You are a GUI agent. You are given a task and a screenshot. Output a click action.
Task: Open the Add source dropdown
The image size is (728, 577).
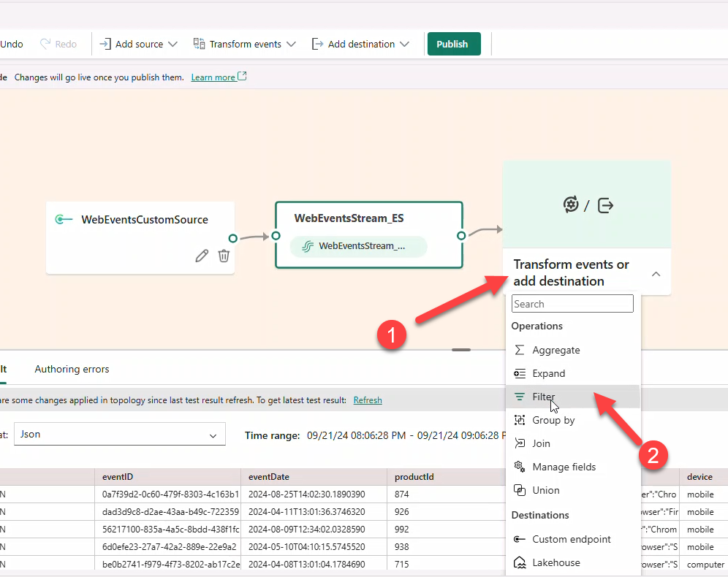click(139, 44)
